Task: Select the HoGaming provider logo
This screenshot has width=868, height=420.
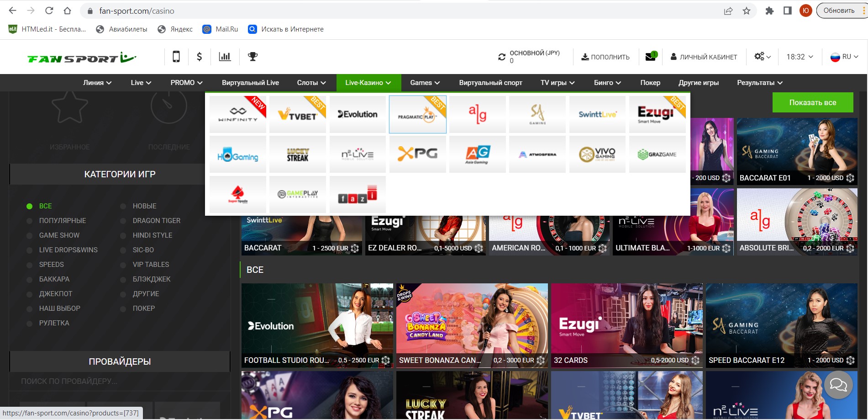Action: [237, 154]
